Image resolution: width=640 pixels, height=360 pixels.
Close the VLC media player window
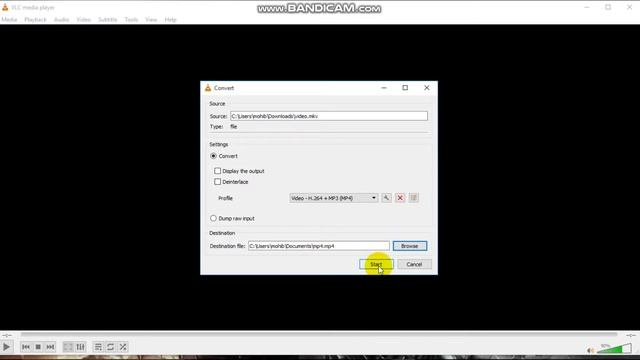pos(629,7)
